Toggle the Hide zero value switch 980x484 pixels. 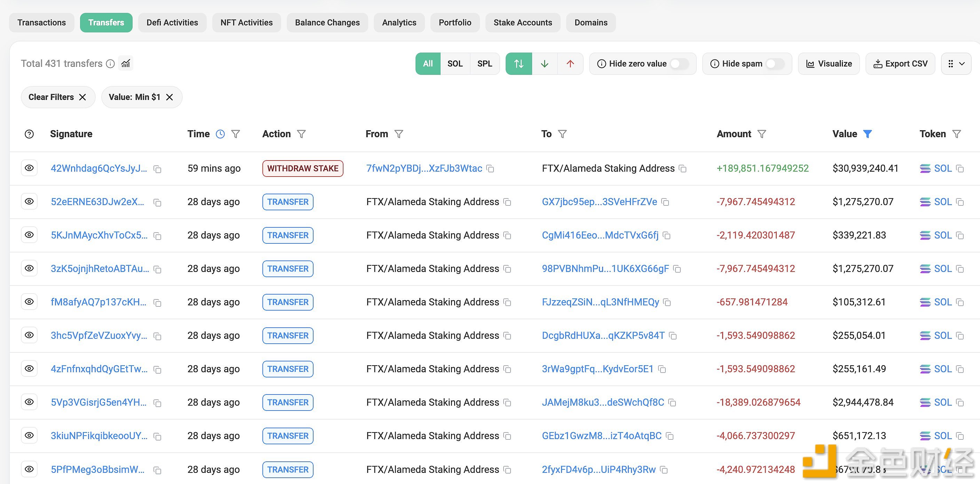[679, 63]
